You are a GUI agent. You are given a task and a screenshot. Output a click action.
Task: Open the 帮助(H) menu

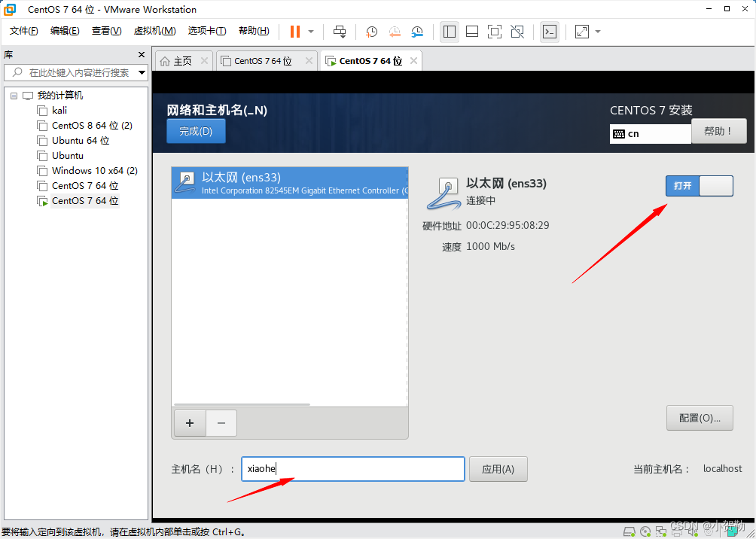pyautogui.click(x=254, y=31)
